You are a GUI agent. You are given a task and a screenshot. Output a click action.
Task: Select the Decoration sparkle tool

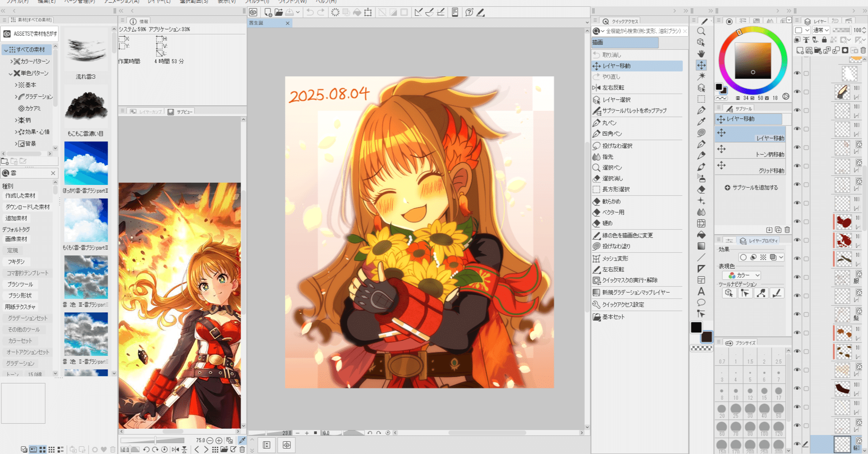pos(701,201)
